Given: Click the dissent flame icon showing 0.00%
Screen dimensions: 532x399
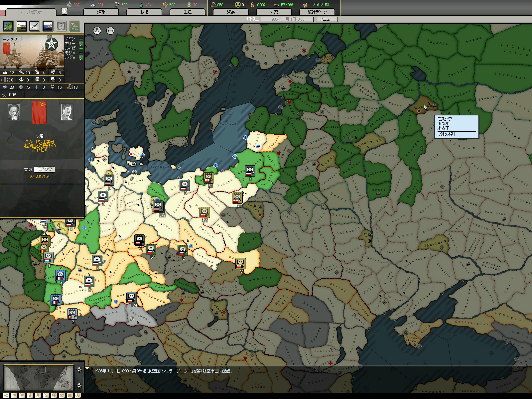Looking at the screenshot, I should click(252, 5).
